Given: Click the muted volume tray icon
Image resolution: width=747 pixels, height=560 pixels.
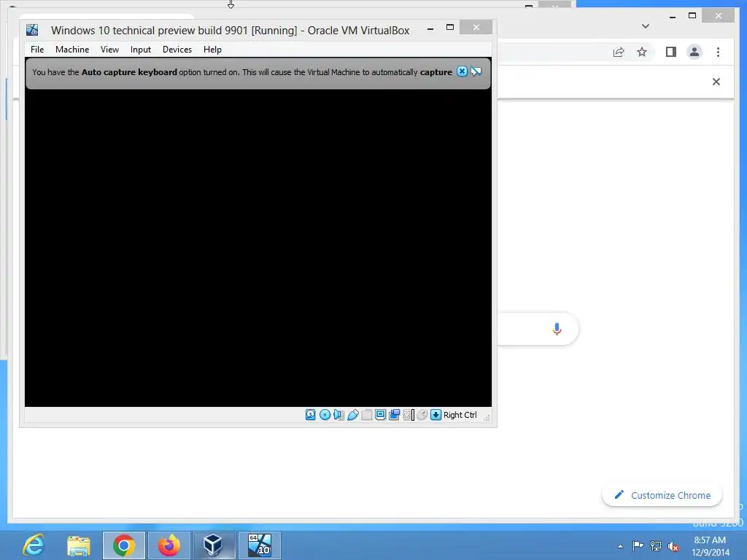Looking at the screenshot, I should click(x=673, y=545).
